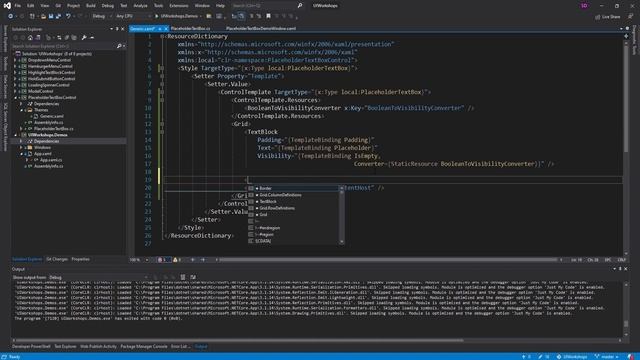Open the Package Manager Console tab
This screenshot has width=640, height=360.
click(x=144, y=347)
